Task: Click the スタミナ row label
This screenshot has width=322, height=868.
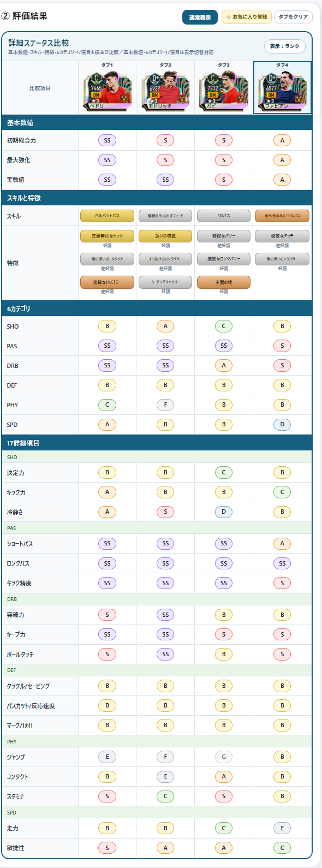Action: click(x=15, y=796)
